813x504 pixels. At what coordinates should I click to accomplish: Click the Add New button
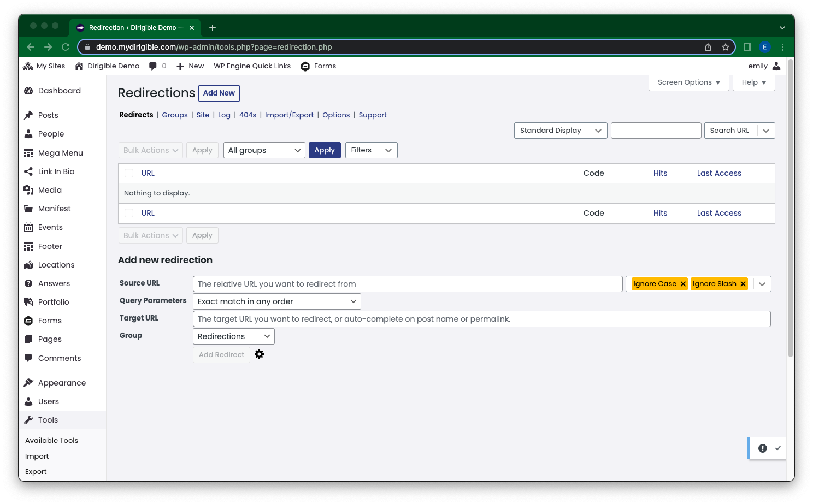click(219, 93)
